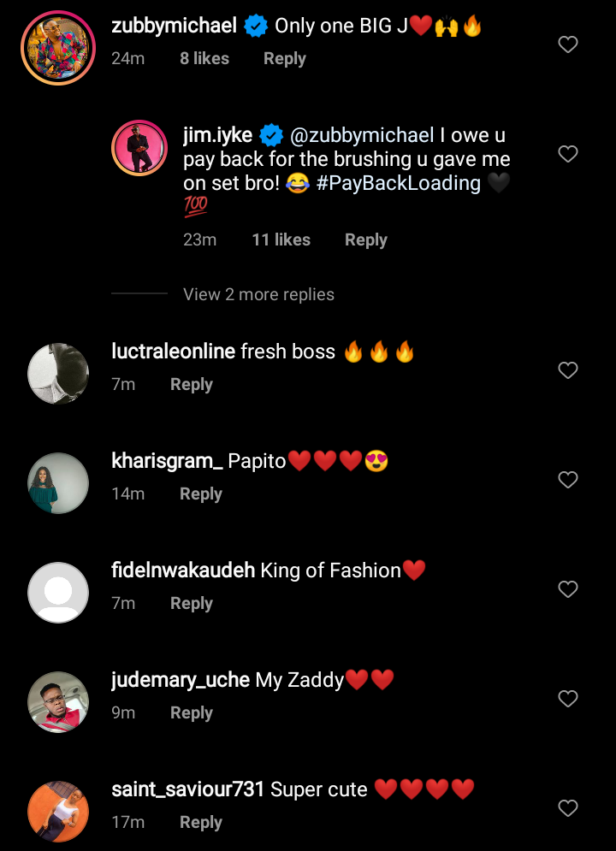Like fidelnwakaudeh's King of Fashion comment
Screen dimensions: 616x851
pos(568,589)
